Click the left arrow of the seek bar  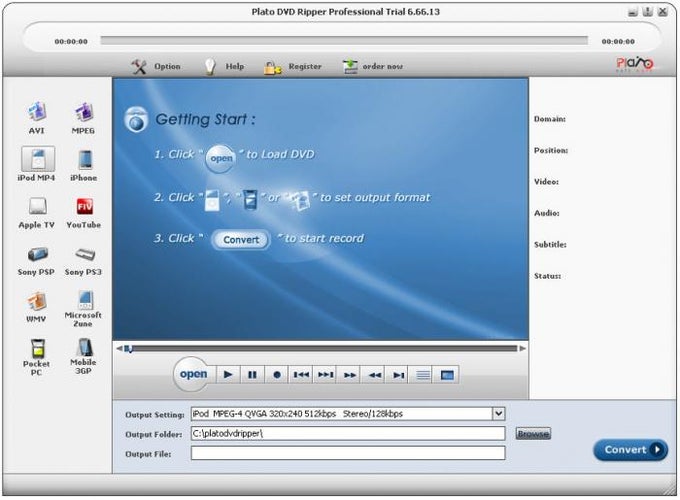point(119,348)
